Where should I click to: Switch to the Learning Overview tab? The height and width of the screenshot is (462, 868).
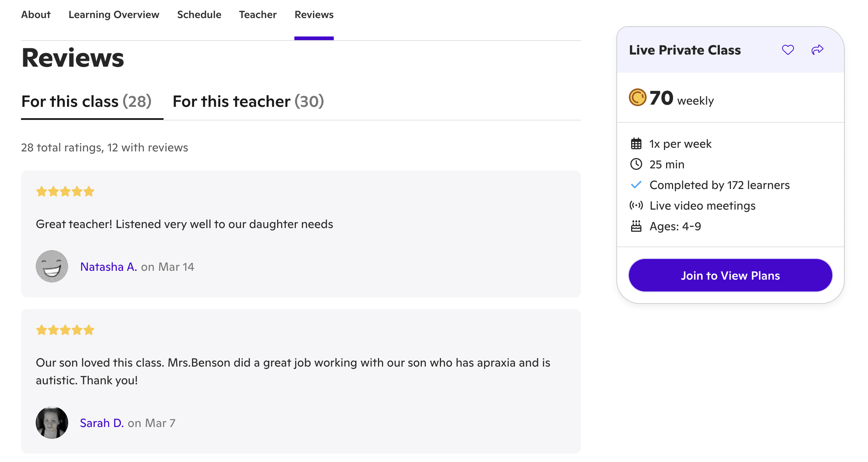pyautogui.click(x=114, y=15)
